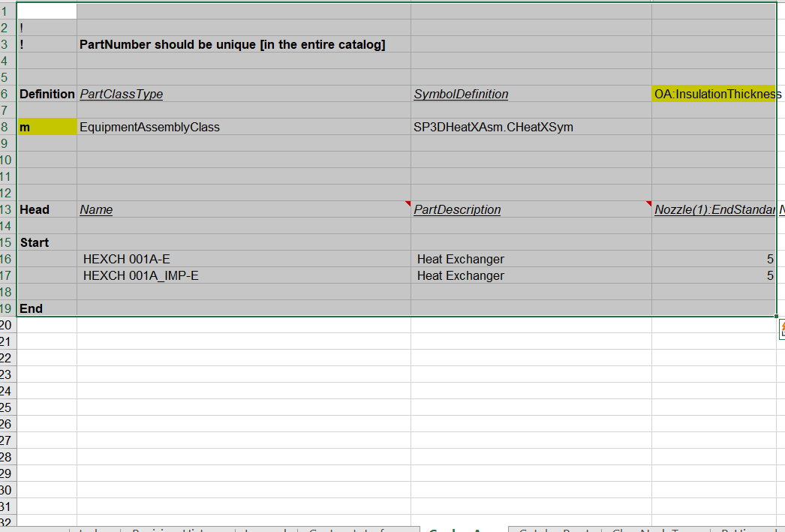Select row 6 via its row header
The height and width of the screenshot is (532, 785).
pos(7,94)
